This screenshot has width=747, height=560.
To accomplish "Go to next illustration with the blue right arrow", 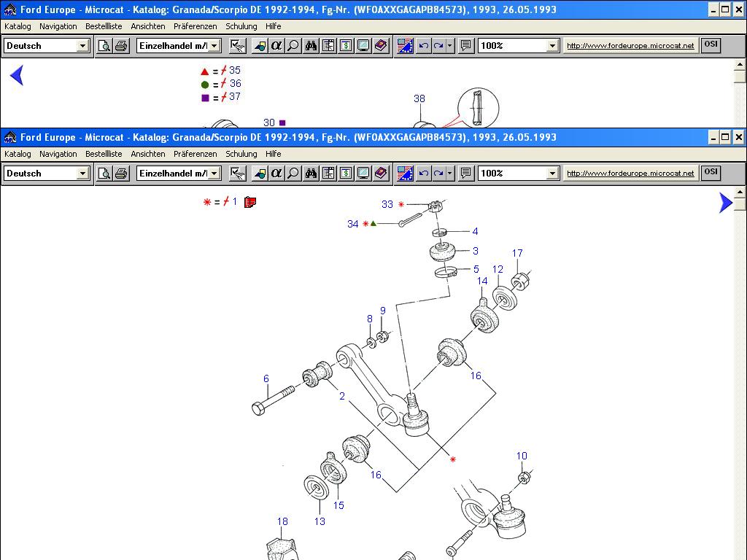I will 726,203.
